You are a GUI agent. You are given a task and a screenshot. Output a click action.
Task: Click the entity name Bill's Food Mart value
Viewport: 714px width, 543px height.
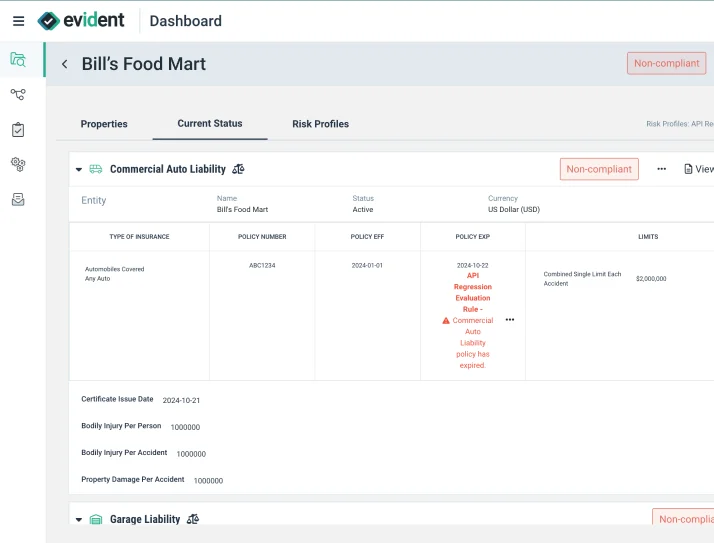click(x=242, y=210)
